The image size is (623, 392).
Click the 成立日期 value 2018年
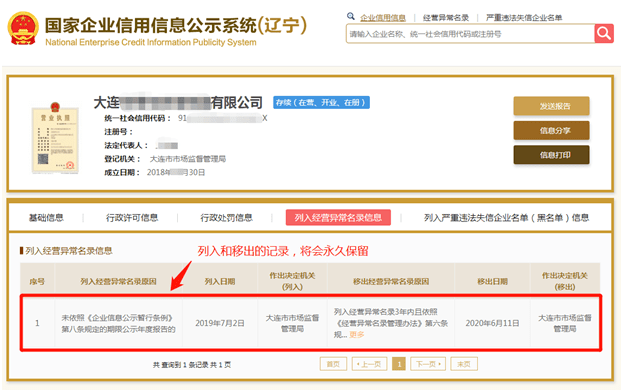click(x=176, y=172)
